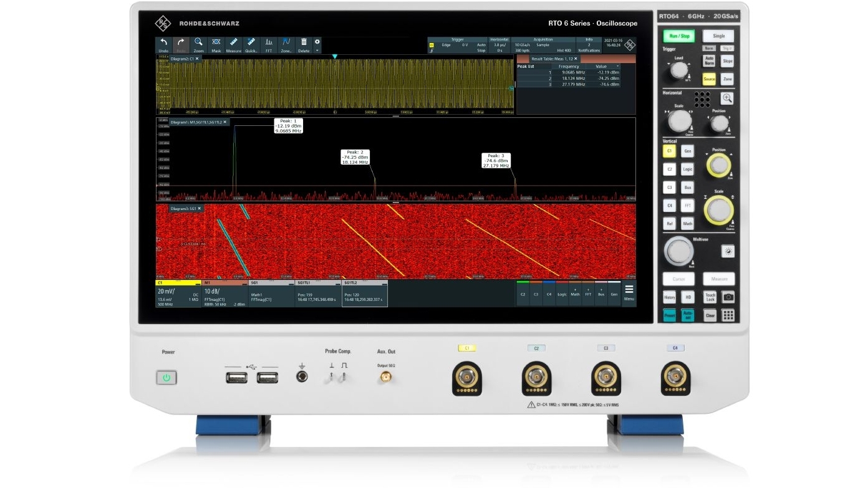The width and height of the screenshot is (868, 488).
Task: Select the Zoom magnifier tool
Action: tap(198, 45)
